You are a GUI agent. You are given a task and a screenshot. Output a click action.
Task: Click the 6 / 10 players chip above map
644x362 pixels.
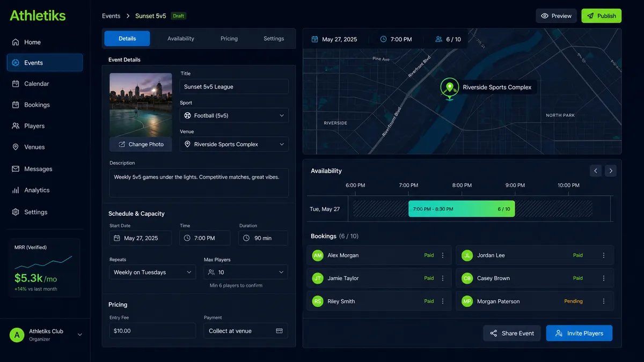[448, 39]
